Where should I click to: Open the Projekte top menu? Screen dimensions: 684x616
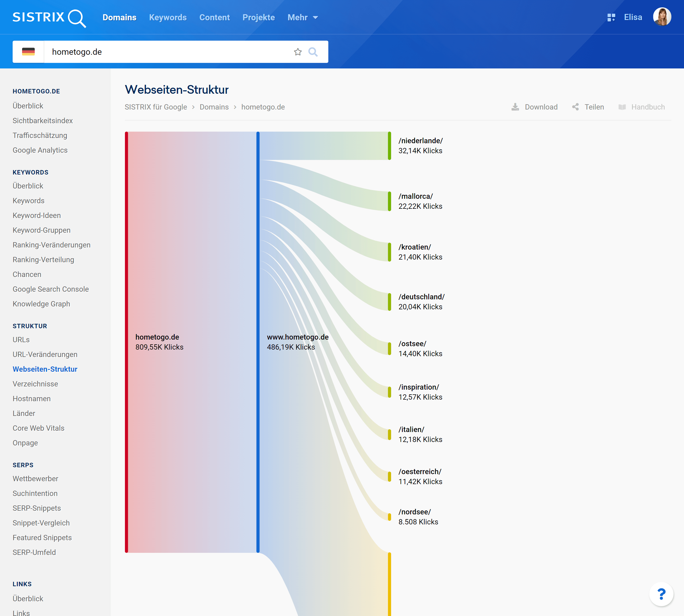(258, 17)
